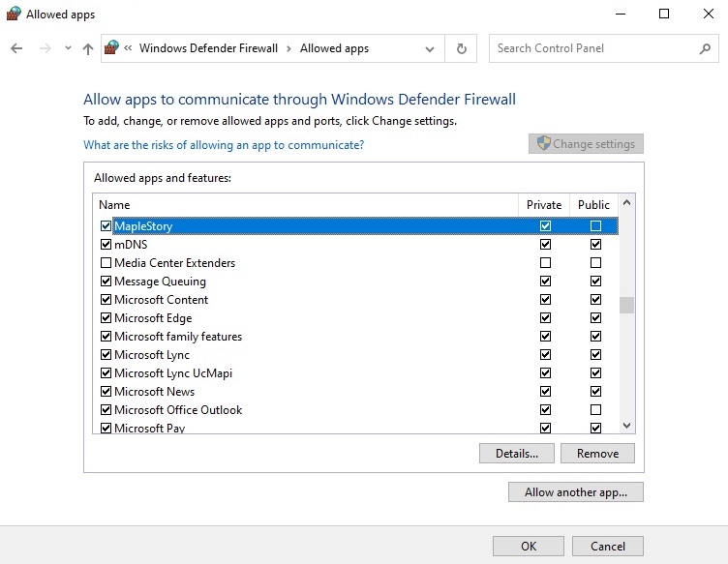Check Media Center Extenders Public box
Viewport: 728px width, 564px height.
coord(595,263)
